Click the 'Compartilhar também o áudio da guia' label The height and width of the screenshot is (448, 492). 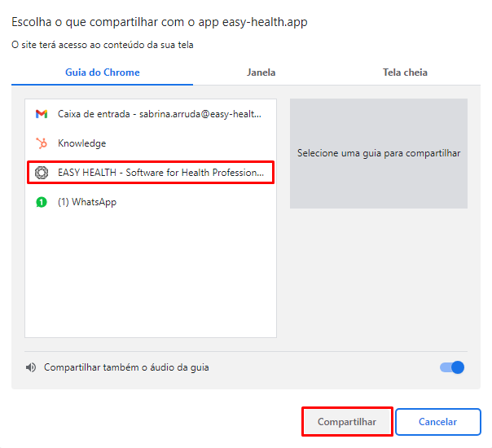coord(126,367)
